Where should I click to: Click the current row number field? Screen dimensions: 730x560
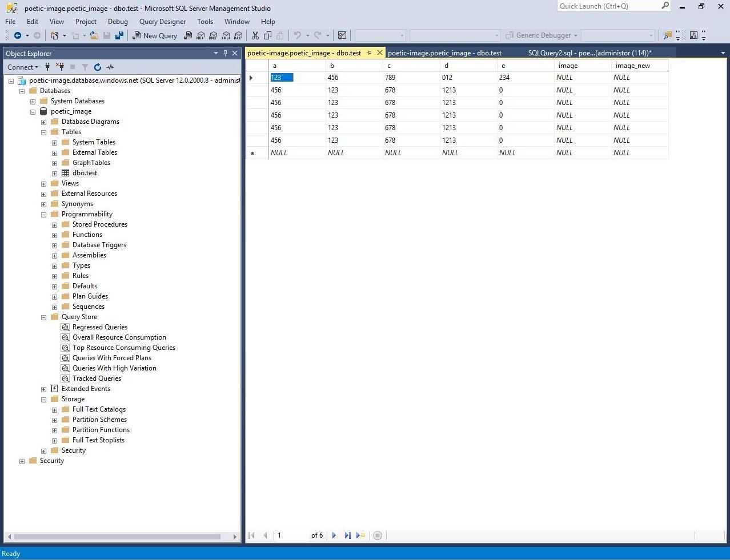coord(291,535)
